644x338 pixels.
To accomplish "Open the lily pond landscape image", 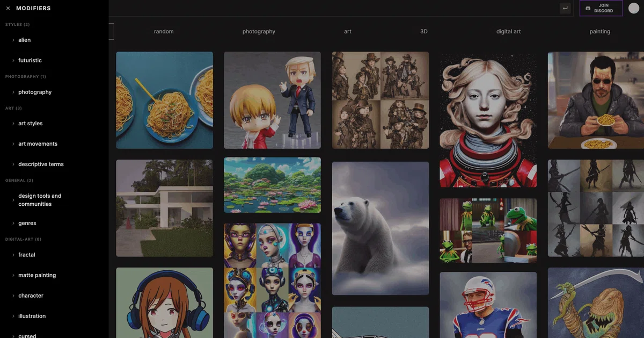I will coord(272,185).
